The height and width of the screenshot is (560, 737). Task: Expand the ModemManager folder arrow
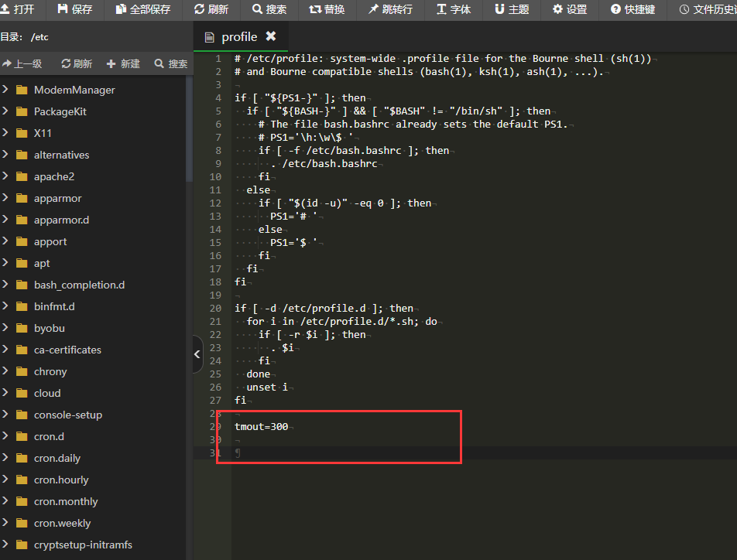[x=5, y=90]
